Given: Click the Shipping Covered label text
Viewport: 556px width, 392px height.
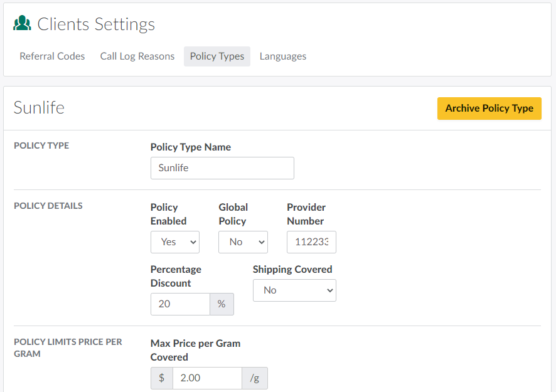Looking at the screenshot, I should pyautogui.click(x=292, y=269).
